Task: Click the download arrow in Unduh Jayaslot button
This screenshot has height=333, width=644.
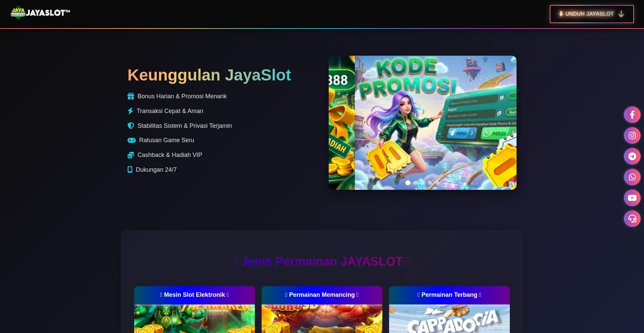Action: pos(621,14)
